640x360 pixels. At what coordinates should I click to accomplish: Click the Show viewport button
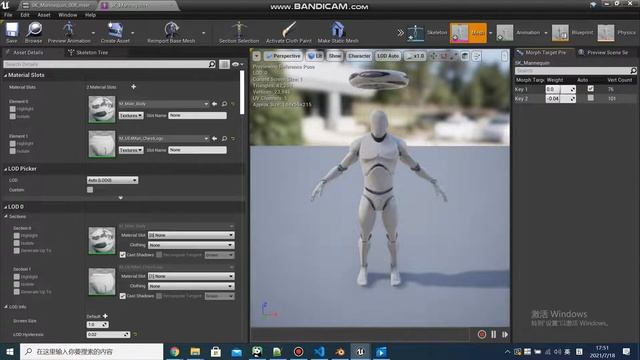(x=335, y=56)
